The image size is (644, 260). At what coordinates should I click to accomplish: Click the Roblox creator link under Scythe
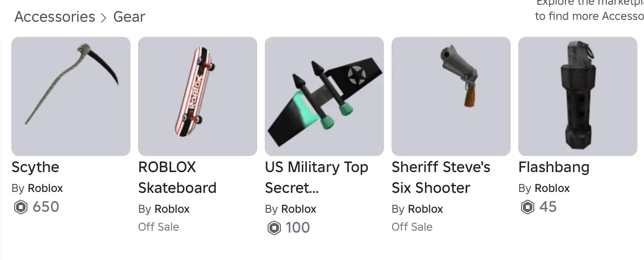click(x=45, y=188)
